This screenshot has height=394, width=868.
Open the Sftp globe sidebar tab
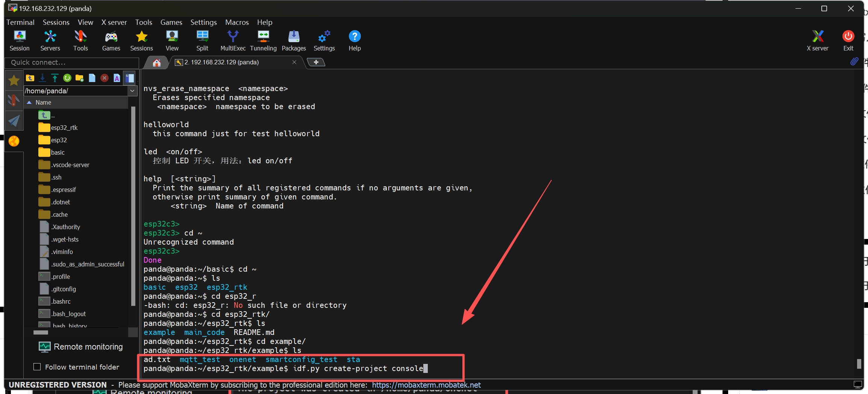click(x=14, y=141)
